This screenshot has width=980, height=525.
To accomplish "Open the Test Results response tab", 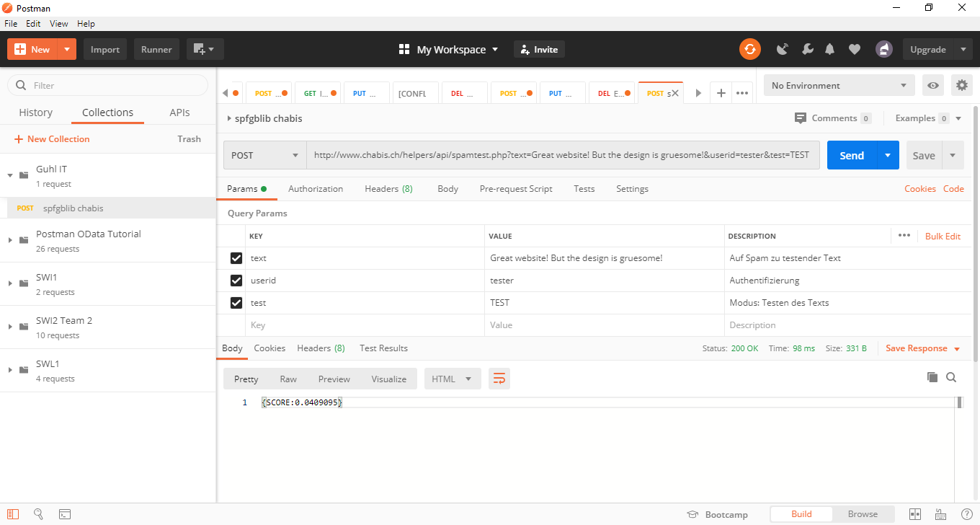I will [x=383, y=348].
